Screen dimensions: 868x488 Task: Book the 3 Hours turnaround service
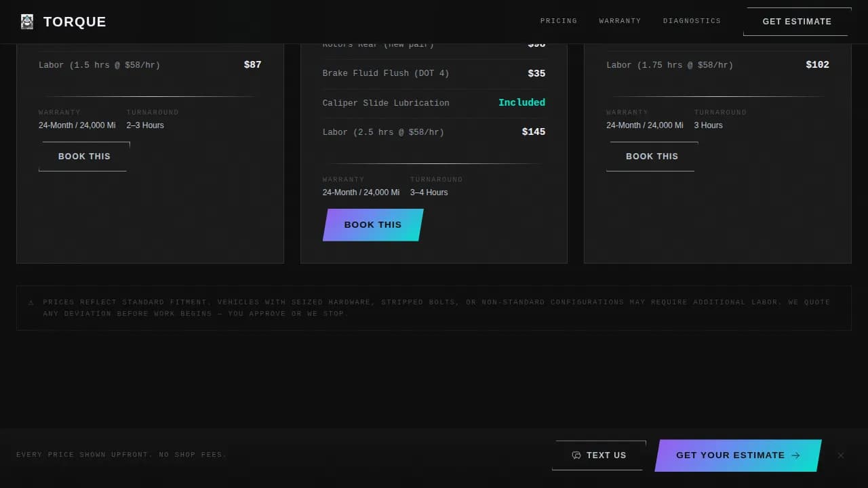[x=652, y=157]
